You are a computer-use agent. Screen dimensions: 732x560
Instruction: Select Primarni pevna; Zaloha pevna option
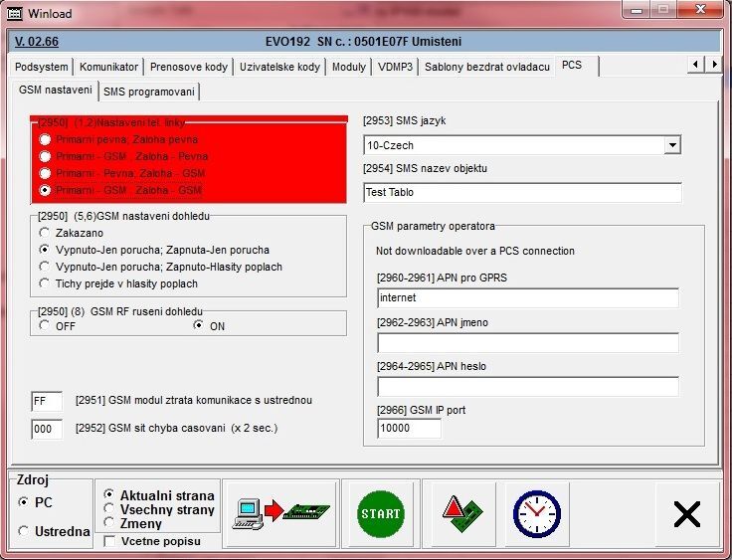pos(44,140)
